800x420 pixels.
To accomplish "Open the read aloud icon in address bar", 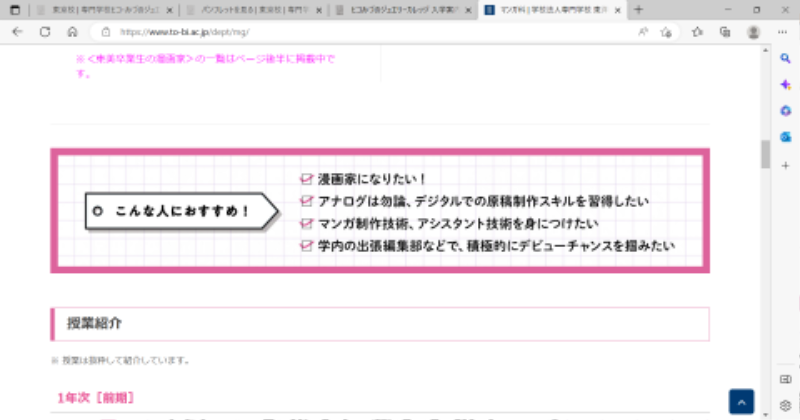I will click(x=642, y=31).
